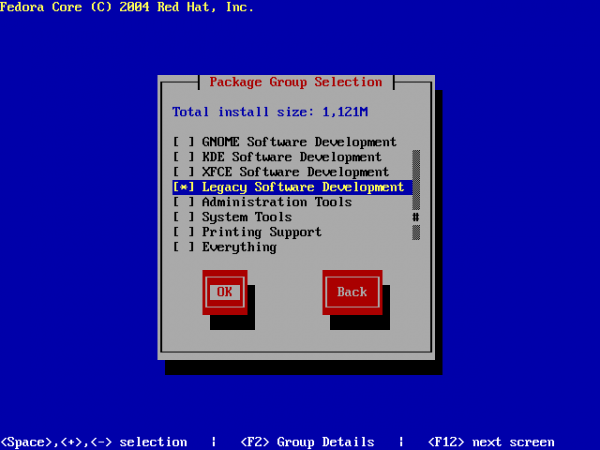This screenshot has width=600, height=450.
Task: Check the Administration Tools checkbox
Action: coord(184,202)
